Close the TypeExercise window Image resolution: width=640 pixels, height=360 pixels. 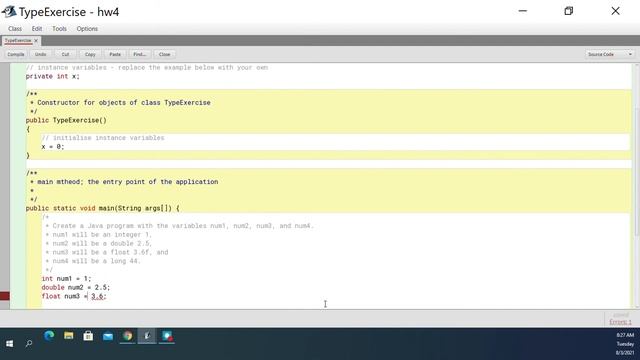pos(616,11)
